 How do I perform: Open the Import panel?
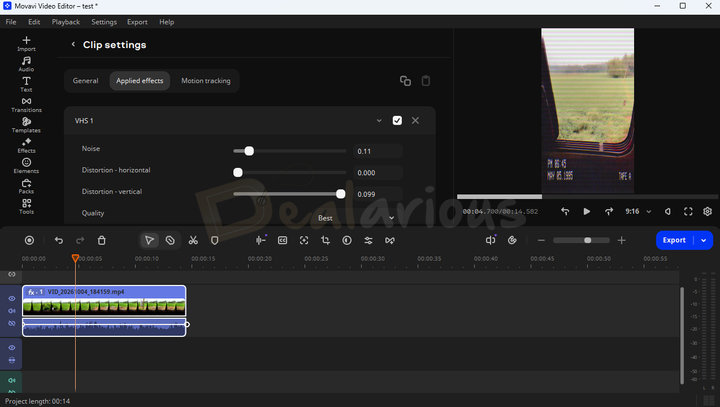[x=26, y=44]
